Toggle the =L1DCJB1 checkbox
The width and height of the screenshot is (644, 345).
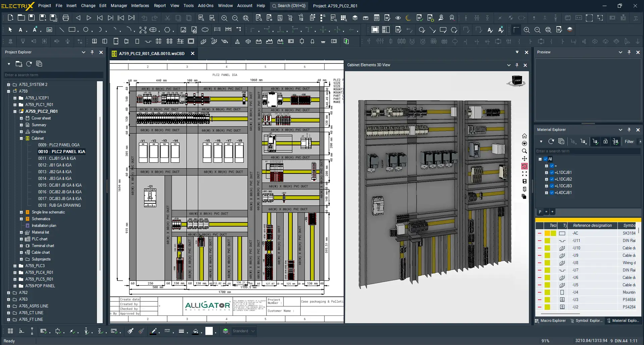[x=552, y=172]
